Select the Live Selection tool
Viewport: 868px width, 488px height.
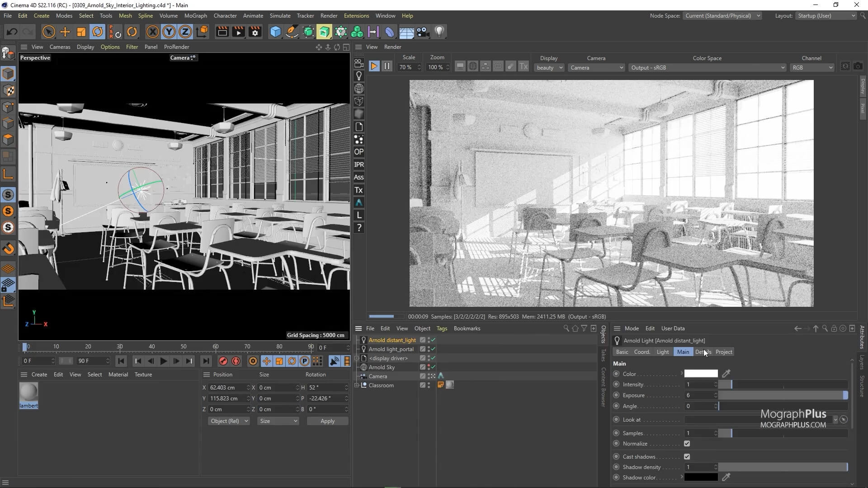click(x=48, y=32)
